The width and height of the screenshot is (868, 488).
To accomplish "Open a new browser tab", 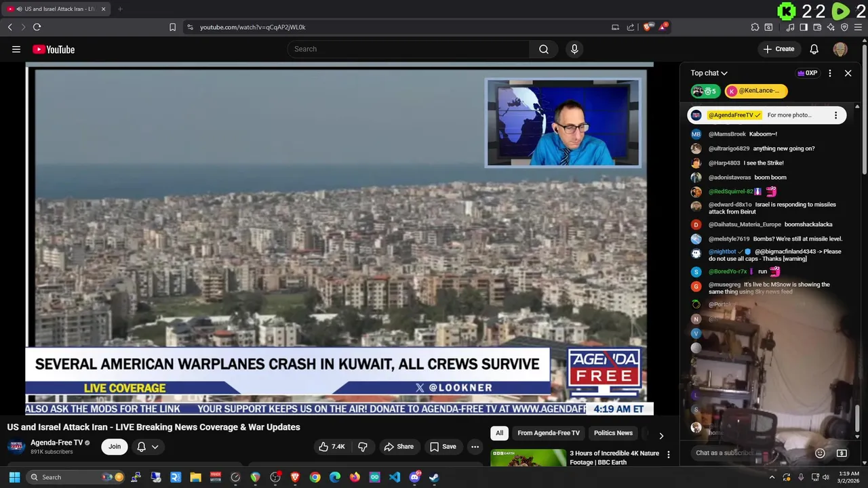I will (120, 9).
